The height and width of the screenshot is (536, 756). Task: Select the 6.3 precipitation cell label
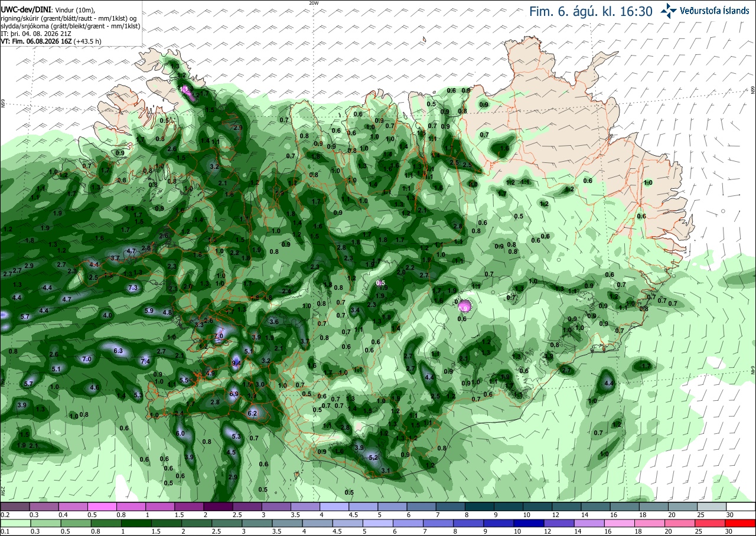(x=118, y=351)
